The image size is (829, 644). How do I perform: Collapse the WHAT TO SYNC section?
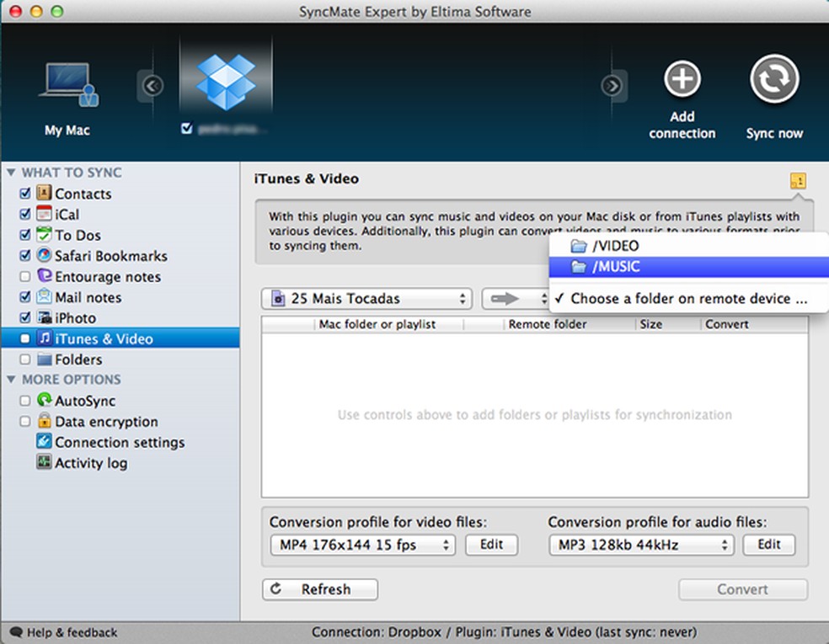(11, 173)
